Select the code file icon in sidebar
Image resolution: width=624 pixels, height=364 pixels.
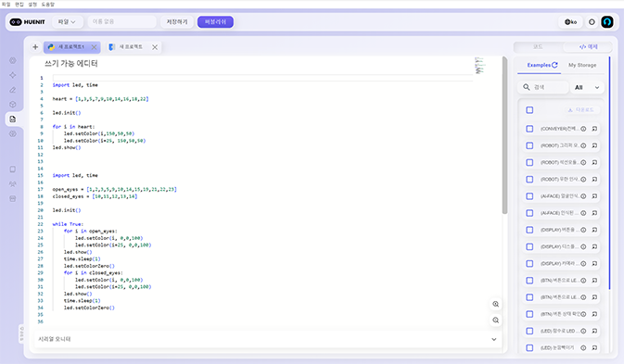click(13, 119)
